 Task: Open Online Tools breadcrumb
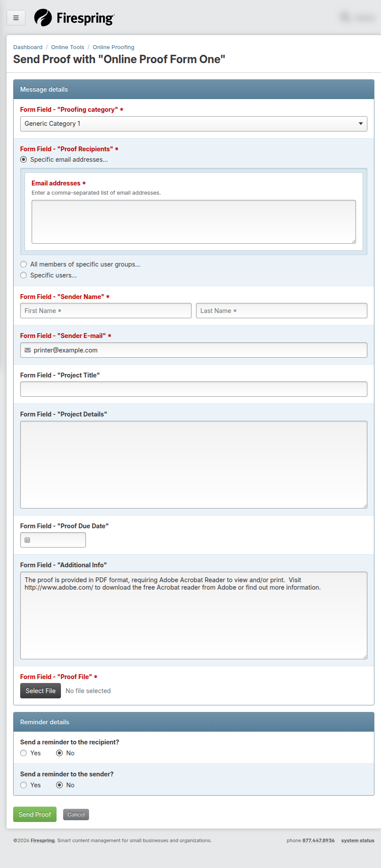68,47
